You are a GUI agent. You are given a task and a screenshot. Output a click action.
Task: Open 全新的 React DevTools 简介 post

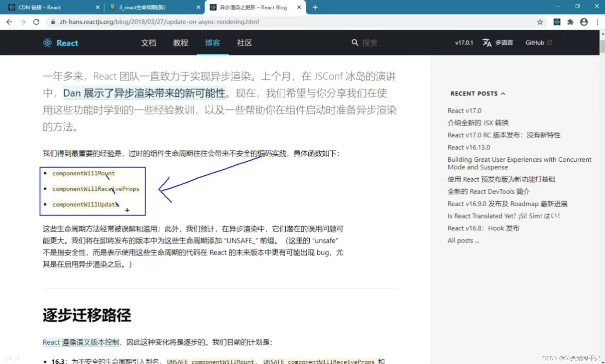point(488,192)
